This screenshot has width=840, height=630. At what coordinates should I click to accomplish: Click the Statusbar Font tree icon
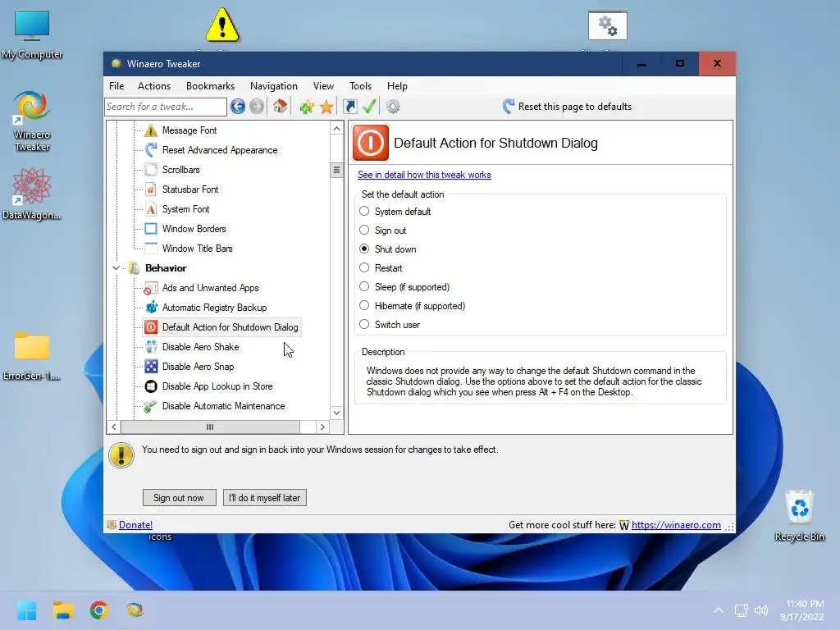[151, 189]
